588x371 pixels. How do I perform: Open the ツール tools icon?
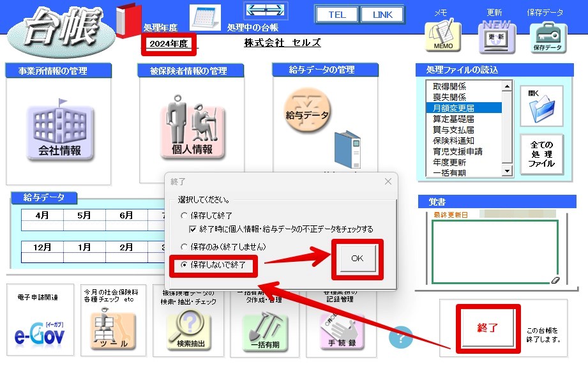113,329
